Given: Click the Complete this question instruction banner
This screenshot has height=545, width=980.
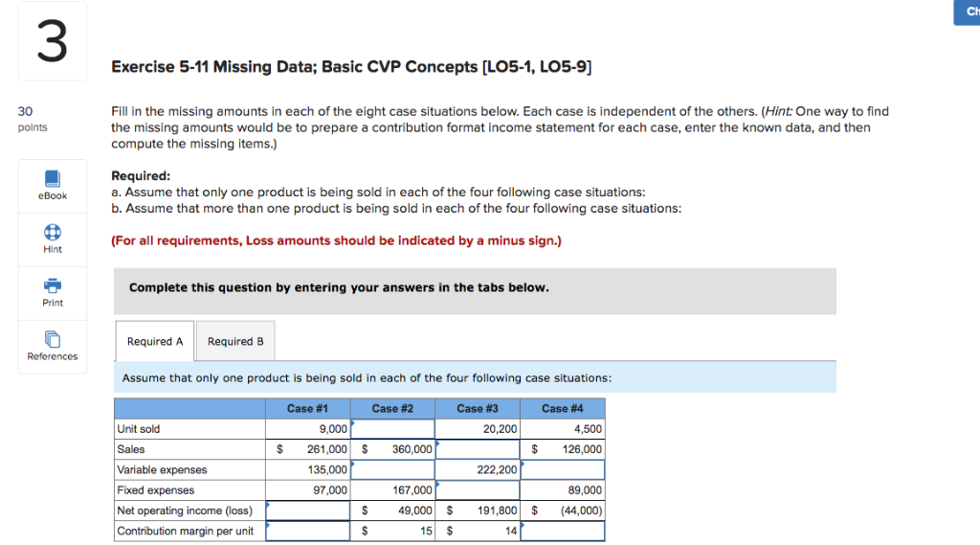Looking at the screenshot, I should [475, 291].
